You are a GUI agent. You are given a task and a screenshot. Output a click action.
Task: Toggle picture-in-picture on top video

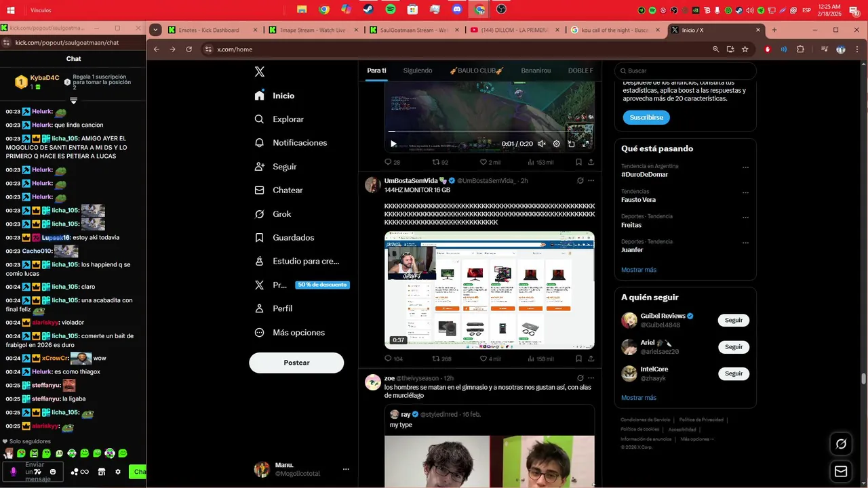572,144
